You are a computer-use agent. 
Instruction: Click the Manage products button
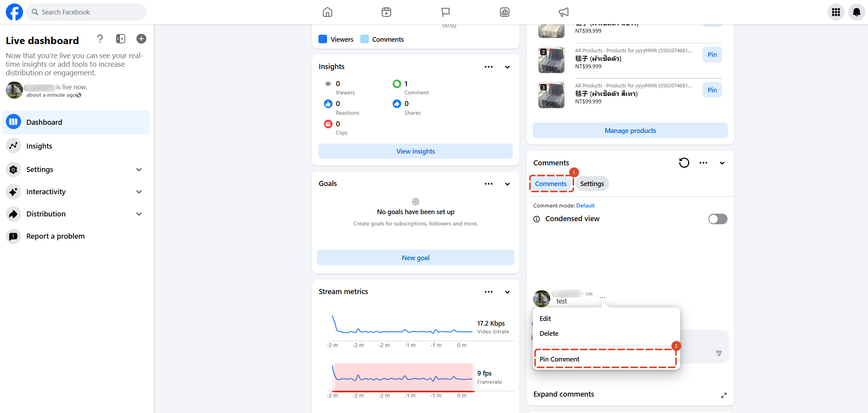click(630, 131)
